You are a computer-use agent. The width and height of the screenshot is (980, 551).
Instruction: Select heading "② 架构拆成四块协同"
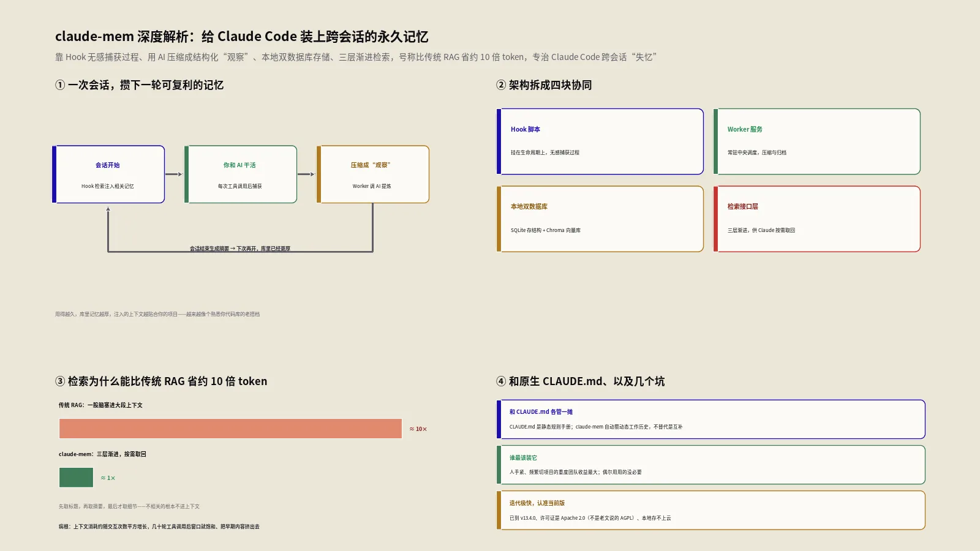click(544, 85)
